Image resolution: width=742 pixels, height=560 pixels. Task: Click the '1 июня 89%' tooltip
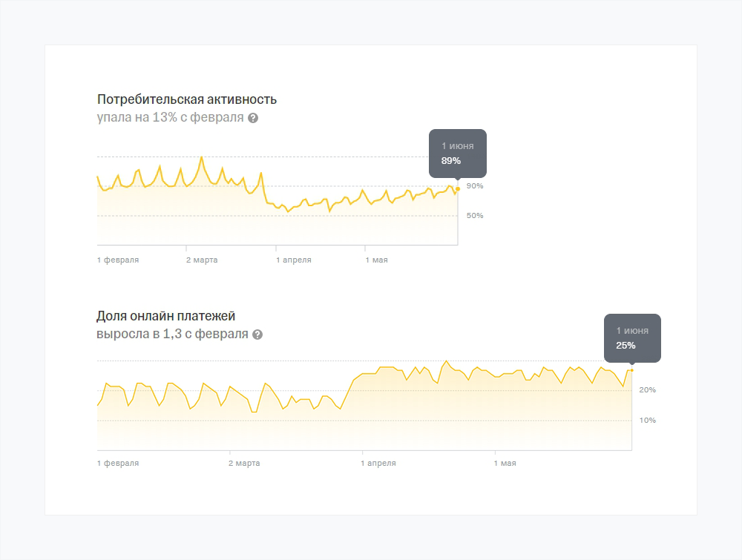[457, 153]
